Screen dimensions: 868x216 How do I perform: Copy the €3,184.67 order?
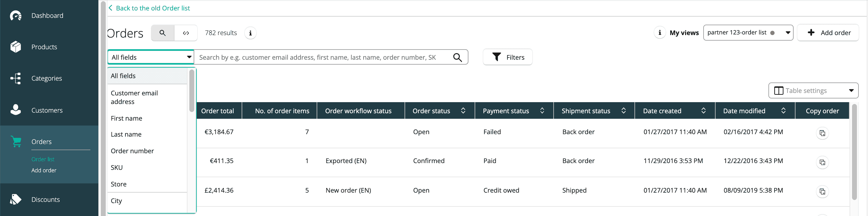click(x=822, y=133)
